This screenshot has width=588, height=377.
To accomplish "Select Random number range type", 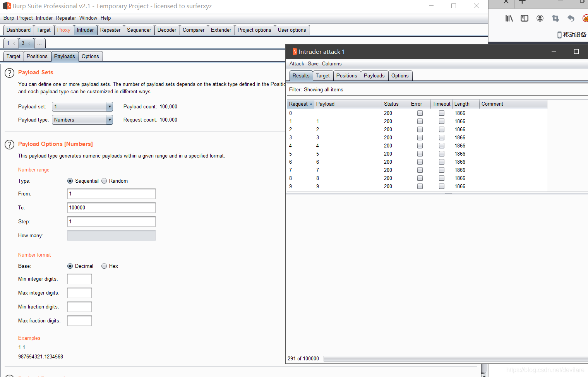I will pyautogui.click(x=104, y=181).
